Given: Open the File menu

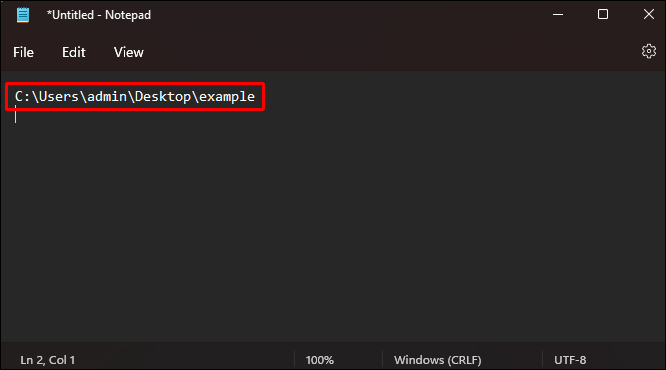Looking at the screenshot, I should tap(23, 52).
